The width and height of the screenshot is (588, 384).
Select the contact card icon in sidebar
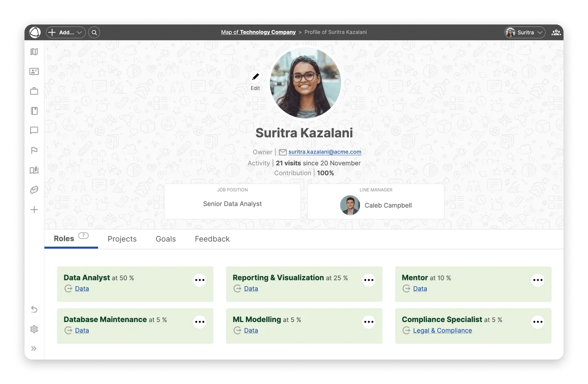[34, 71]
